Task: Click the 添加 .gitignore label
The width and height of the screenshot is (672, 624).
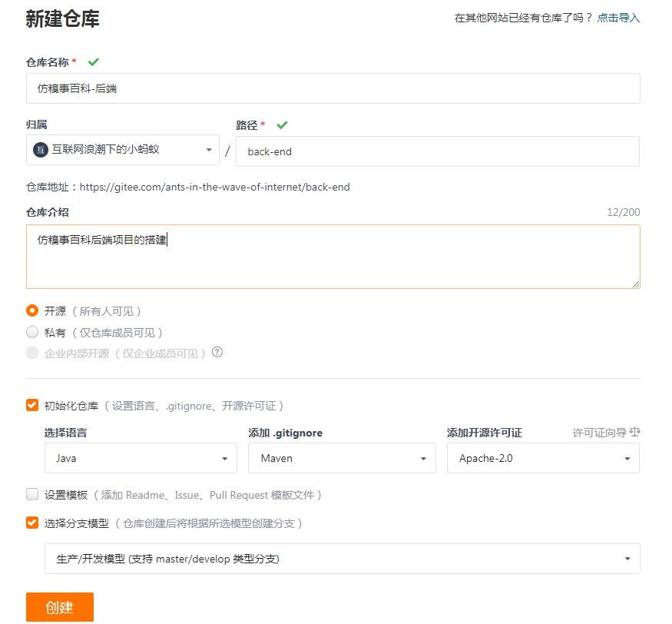Action: point(286,433)
